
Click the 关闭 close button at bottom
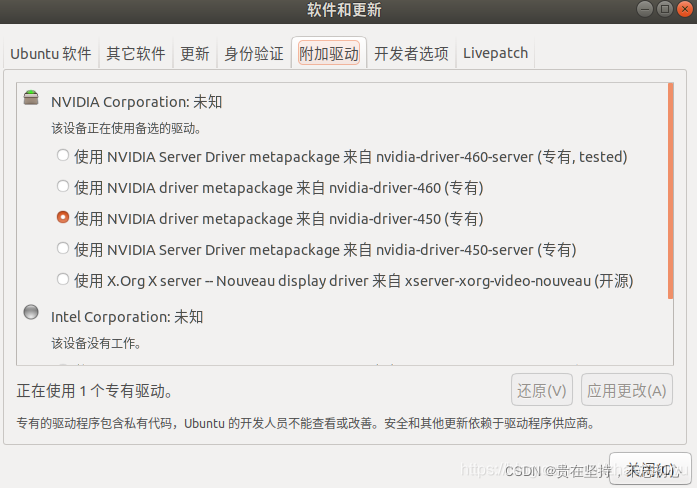[650, 469]
